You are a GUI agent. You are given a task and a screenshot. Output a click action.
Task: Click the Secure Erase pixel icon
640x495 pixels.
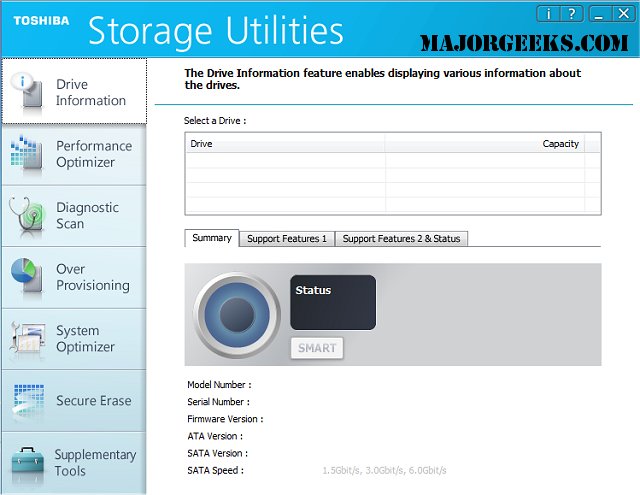(28, 401)
